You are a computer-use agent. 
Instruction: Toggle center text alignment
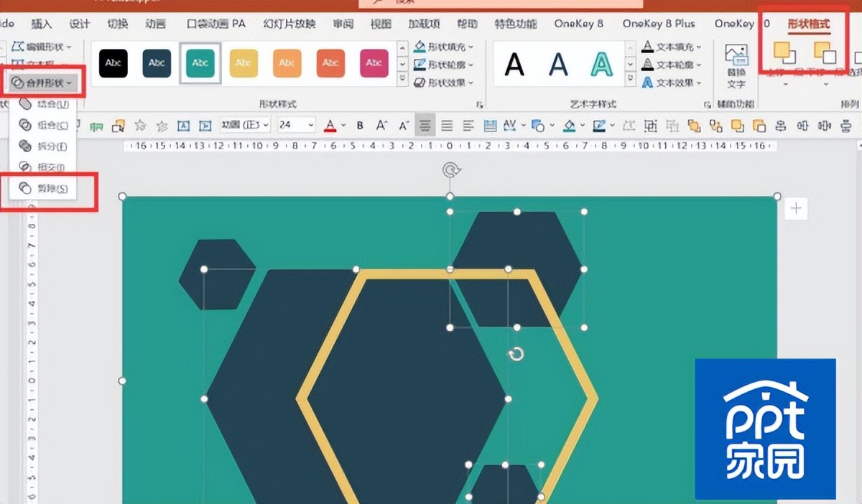click(425, 126)
